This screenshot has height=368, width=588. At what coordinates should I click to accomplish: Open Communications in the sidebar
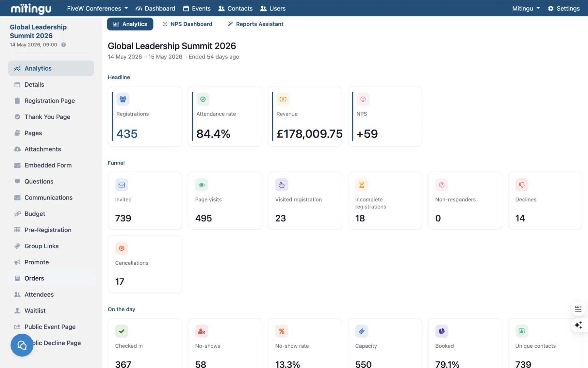tap(51, 198)
